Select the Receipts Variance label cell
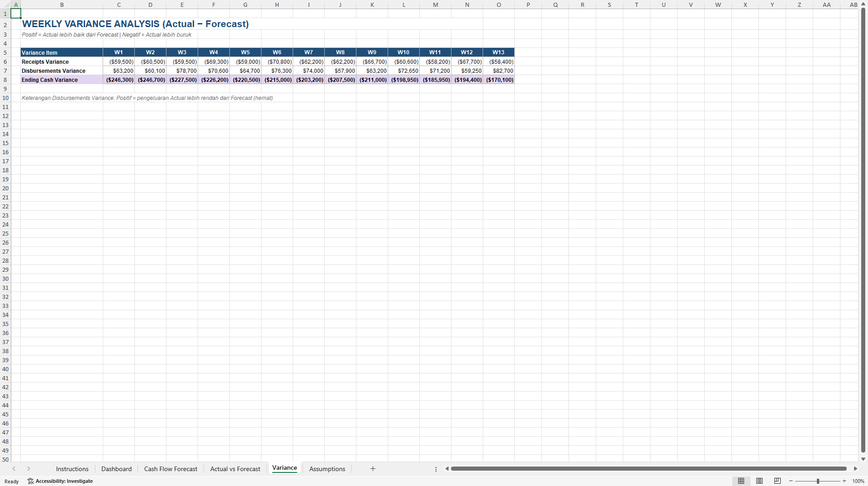This screenshot has height=486, width=868. (x=62, y=61)
